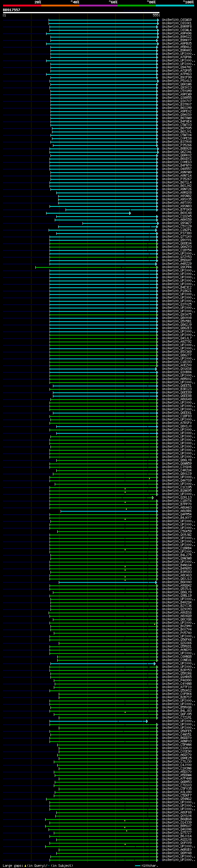Click UniRef100_Q38M55 label

click(x=177, y=98)
